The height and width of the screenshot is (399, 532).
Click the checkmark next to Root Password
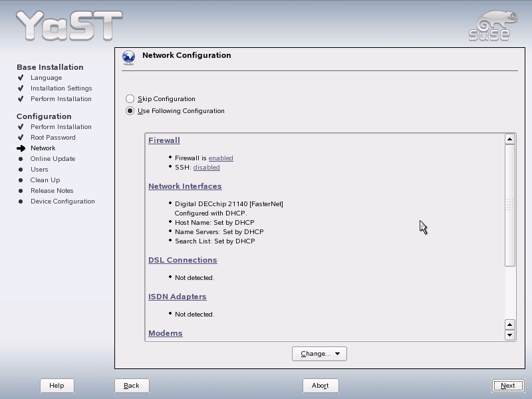[x=21, y=138]
